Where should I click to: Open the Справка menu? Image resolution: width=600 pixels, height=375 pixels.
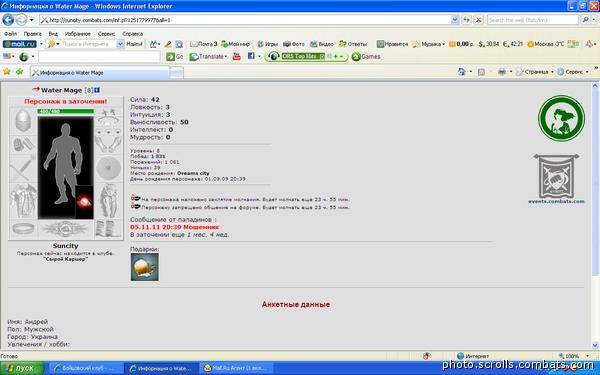coord(132,34)
